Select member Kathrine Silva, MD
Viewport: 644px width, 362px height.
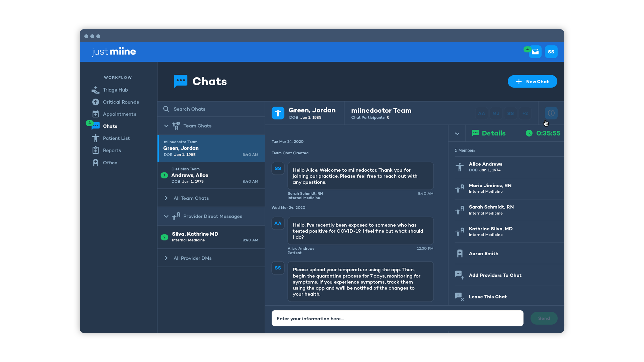[509, 231]
